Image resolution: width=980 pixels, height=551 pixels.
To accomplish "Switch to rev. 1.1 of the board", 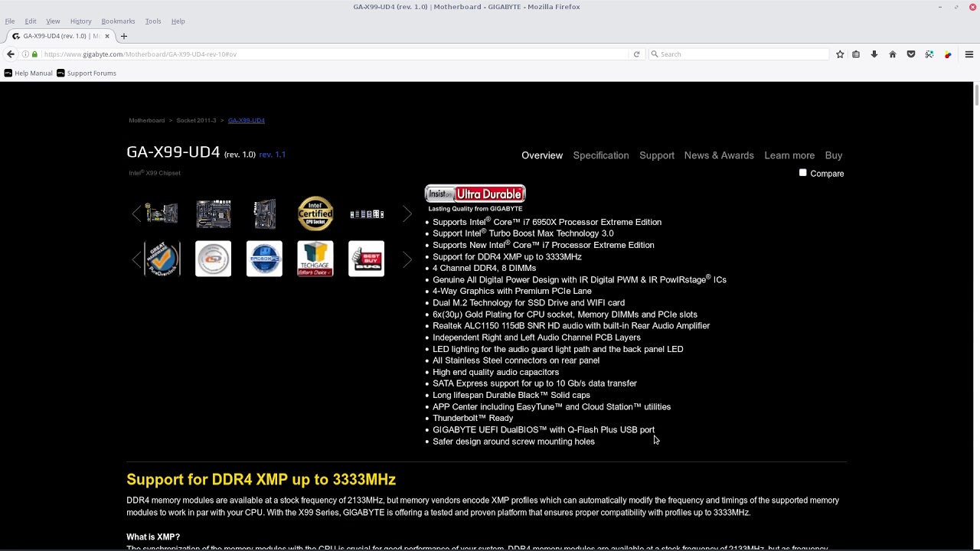I will [x=272, y=155].
